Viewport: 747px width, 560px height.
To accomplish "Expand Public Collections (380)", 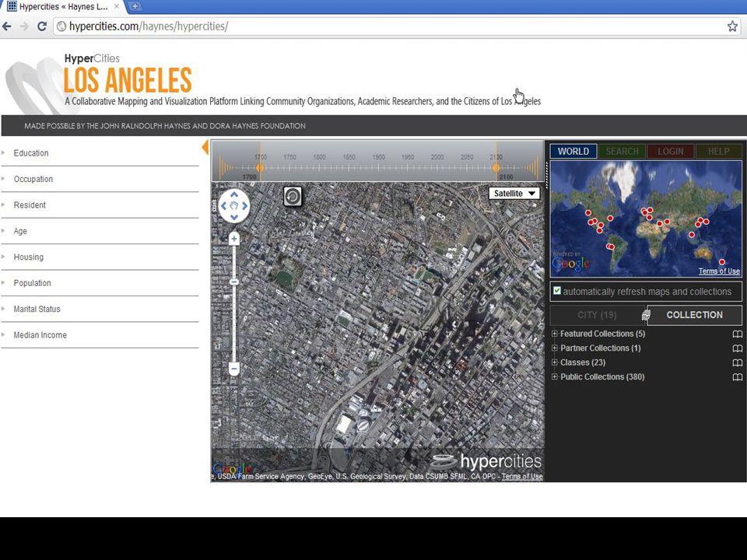I will click(x=555, y=376).
